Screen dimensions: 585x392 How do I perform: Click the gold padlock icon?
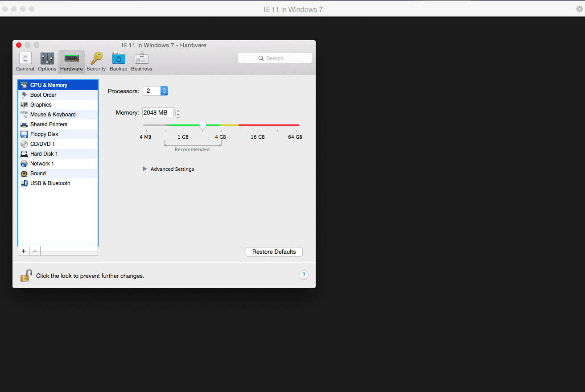(x=26, y=276)
